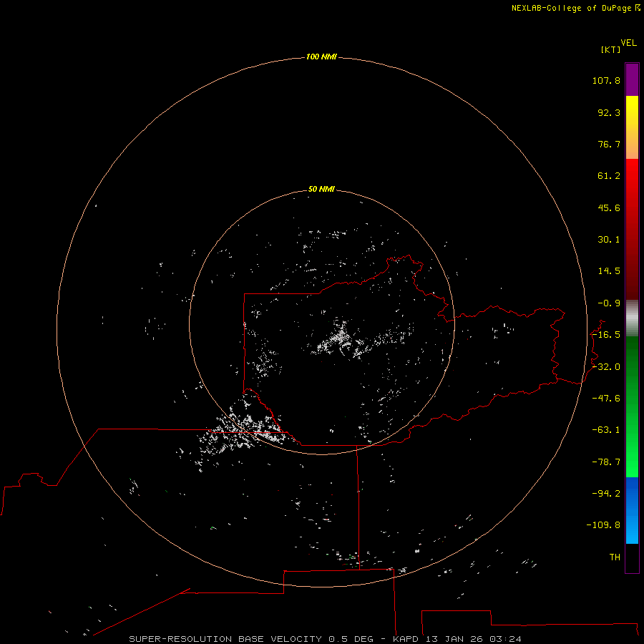Viewport: 644px width, 644px height.
Task: Click the gray near-zero segment of color bar
Action: (632, 318)
